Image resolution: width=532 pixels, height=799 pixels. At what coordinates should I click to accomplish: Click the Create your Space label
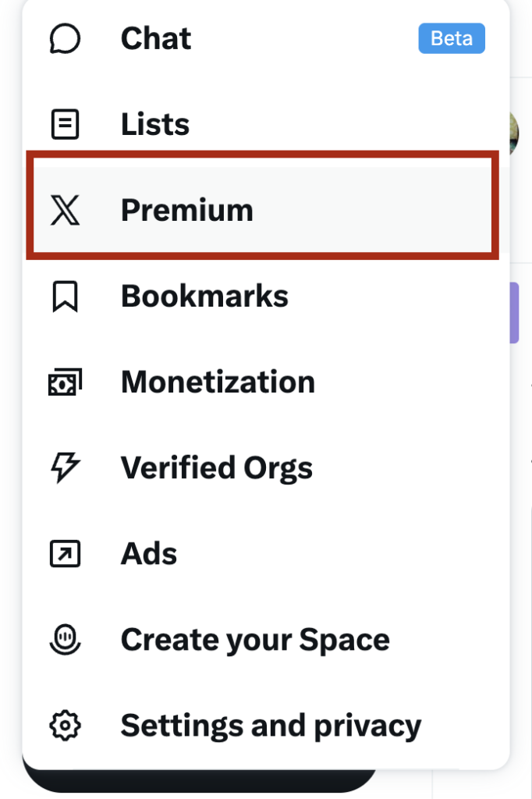(x=255, y=641)
